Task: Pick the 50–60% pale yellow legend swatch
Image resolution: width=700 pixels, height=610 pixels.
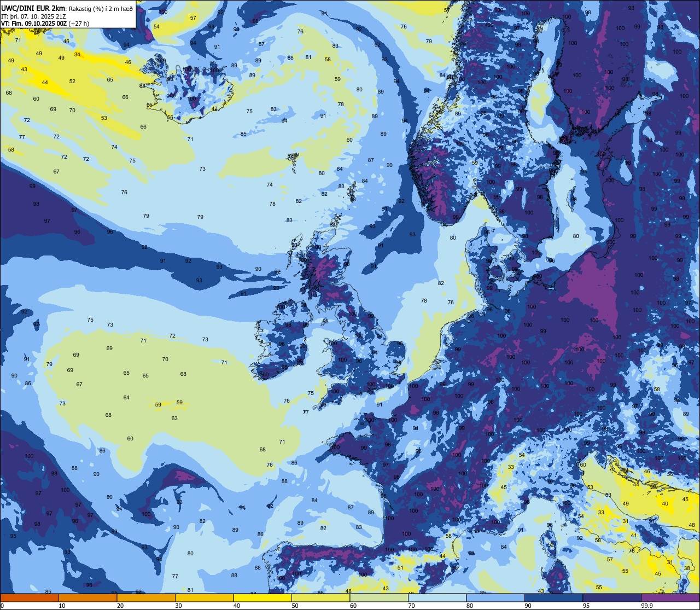Action: (320, 597)
